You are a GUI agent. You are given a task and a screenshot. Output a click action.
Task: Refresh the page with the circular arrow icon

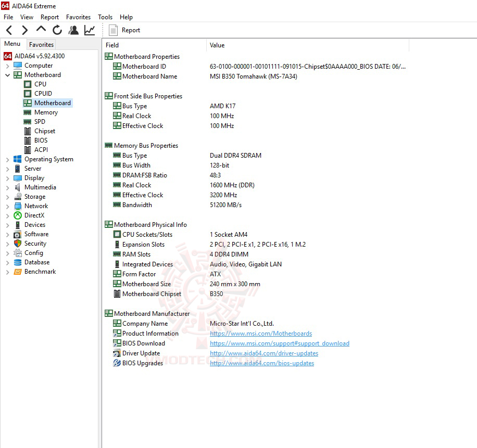point(57,30)
